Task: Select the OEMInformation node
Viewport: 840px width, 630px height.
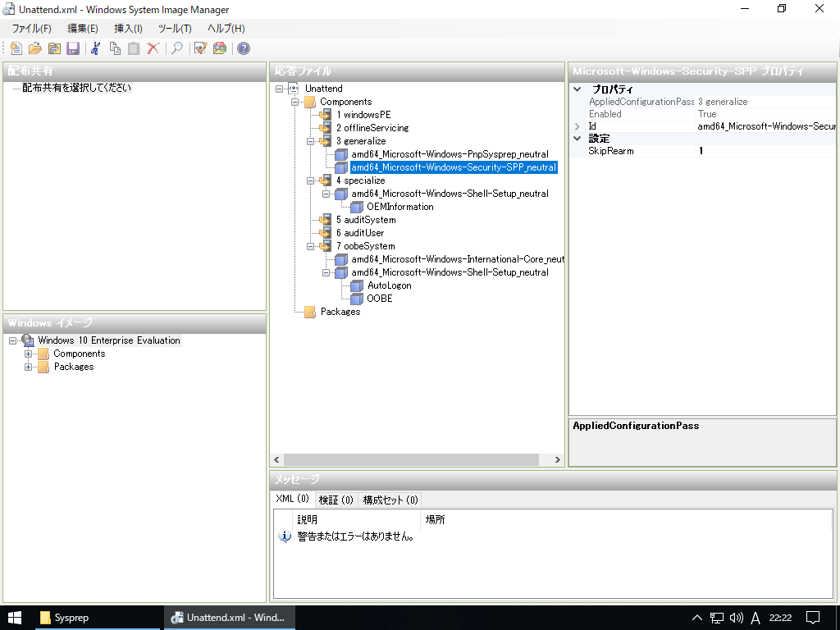Action: click(x=400, y=207)
